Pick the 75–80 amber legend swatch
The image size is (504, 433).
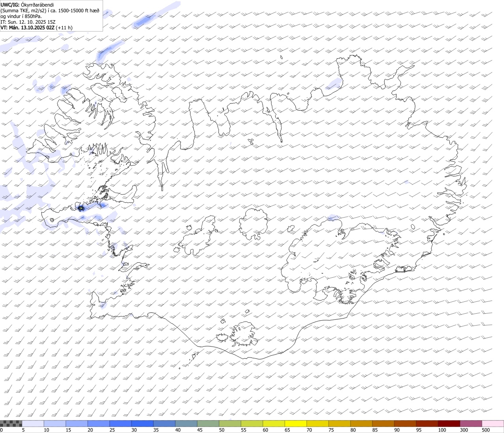pos(339,423)
